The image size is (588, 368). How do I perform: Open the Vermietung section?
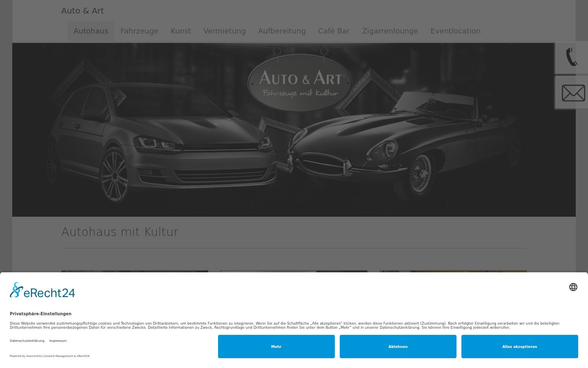[x=225, y=31]
